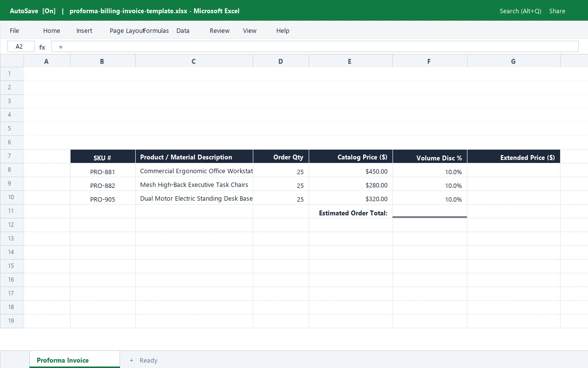Select column A header
The image size is (588, 368).
pyautogui.click(x=47, y=61)
